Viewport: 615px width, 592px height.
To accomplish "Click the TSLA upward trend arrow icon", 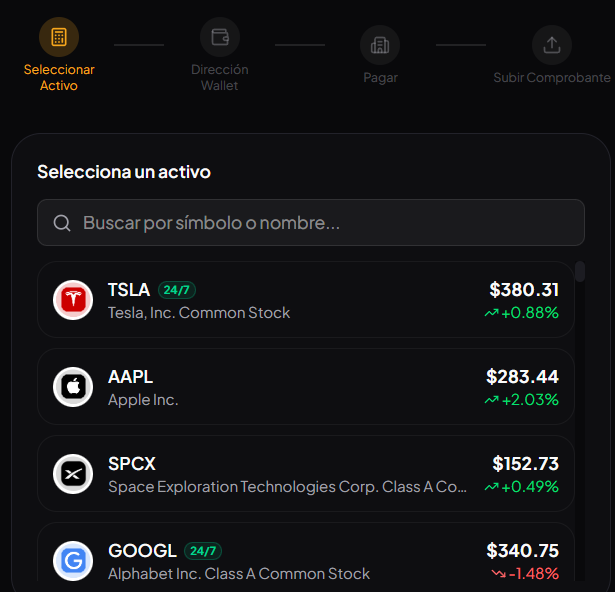I will (491, 313).
